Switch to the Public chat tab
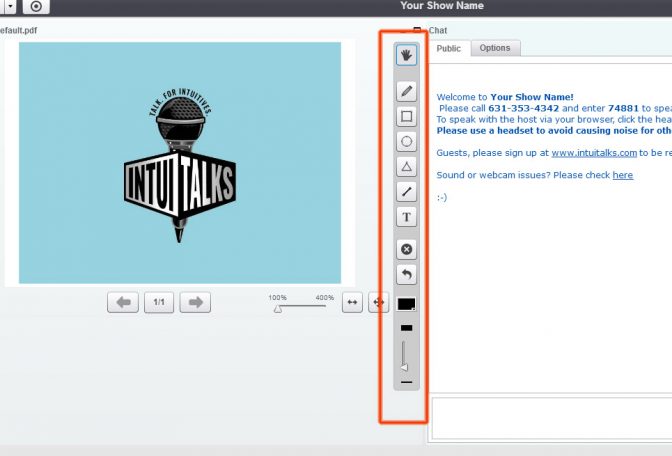This screenshot has height=456, width=672. (449, 48)
